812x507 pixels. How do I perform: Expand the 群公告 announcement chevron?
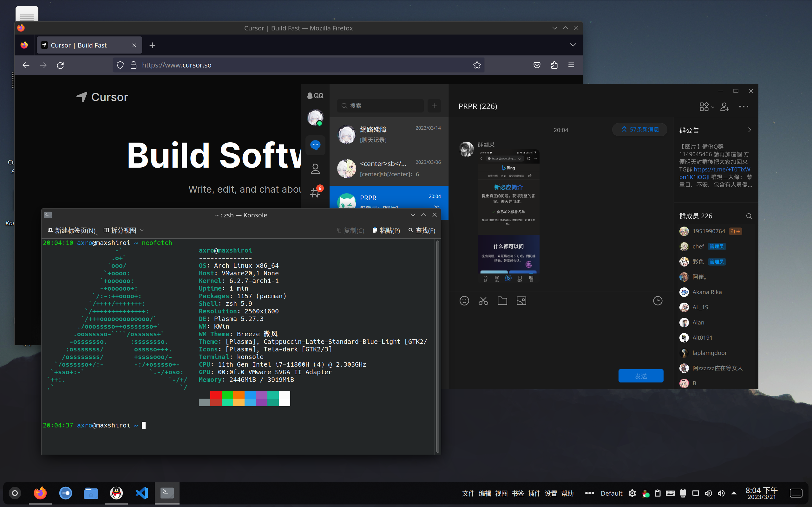click(x=749, y=130)
